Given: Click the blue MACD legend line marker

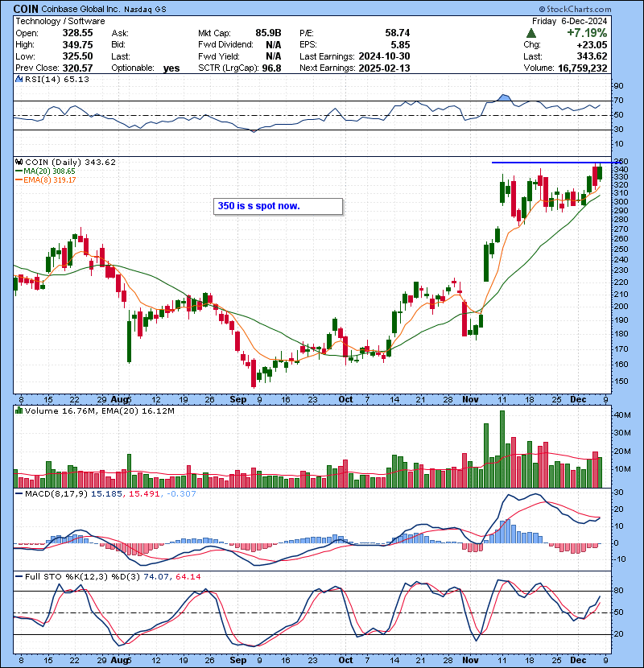Looking at the screenshot, I should [19, 494].
